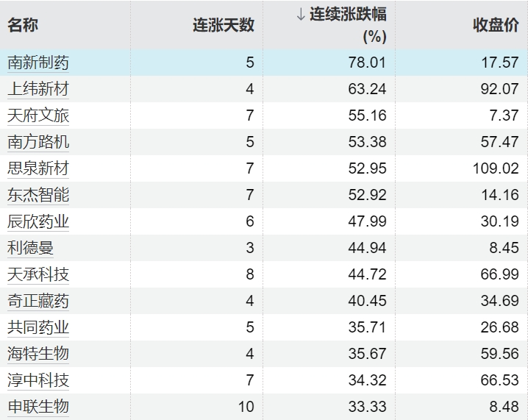Click the descending sort arrow icon

pyautogui.click(x=301, y=15)
